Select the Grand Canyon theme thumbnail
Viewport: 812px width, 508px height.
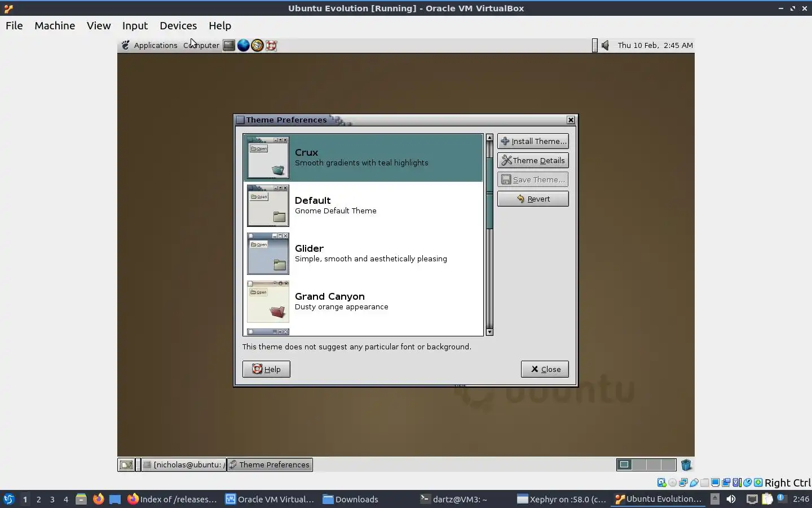click(x=268, y=301)
